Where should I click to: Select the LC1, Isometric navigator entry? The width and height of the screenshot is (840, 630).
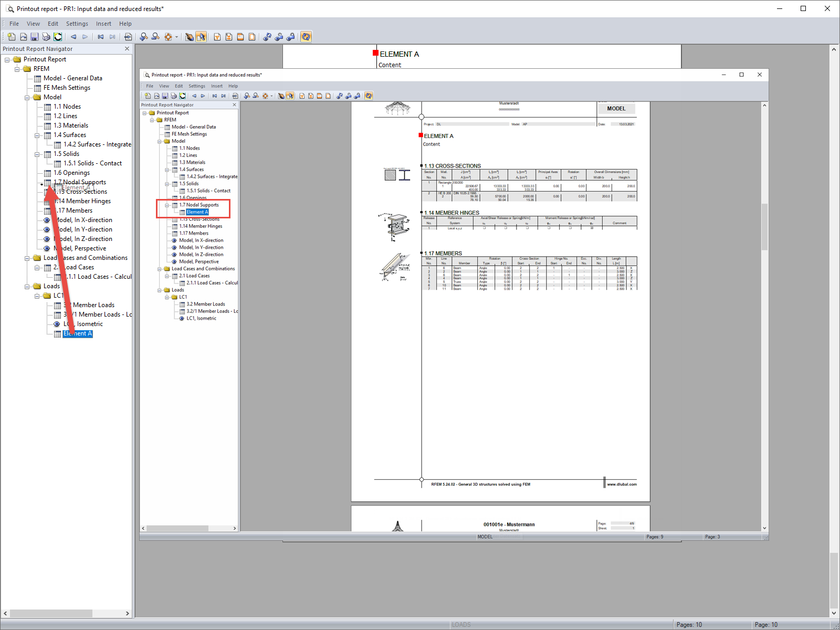[x=84, y=324]
